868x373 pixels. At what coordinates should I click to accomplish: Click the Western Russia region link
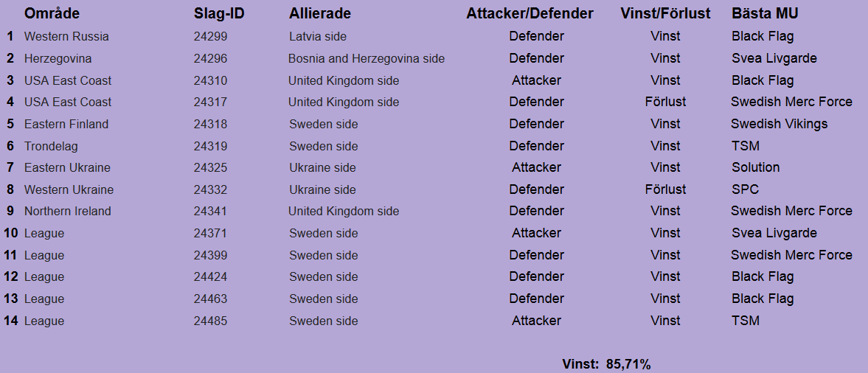click(x=66, y=36)
